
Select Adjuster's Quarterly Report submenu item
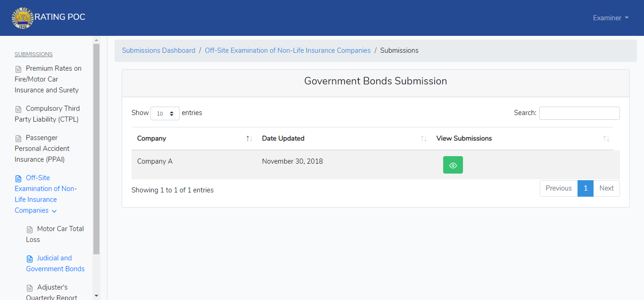click(x=52, y=292)
